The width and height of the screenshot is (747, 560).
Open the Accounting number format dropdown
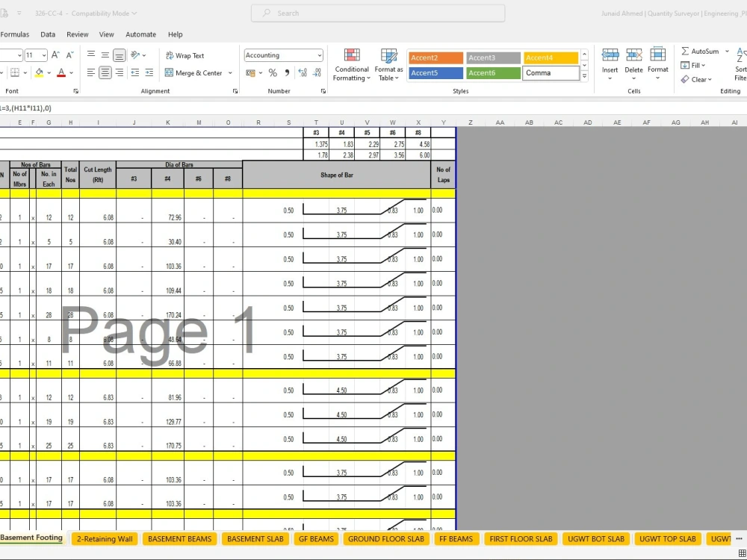pos(319,55)
